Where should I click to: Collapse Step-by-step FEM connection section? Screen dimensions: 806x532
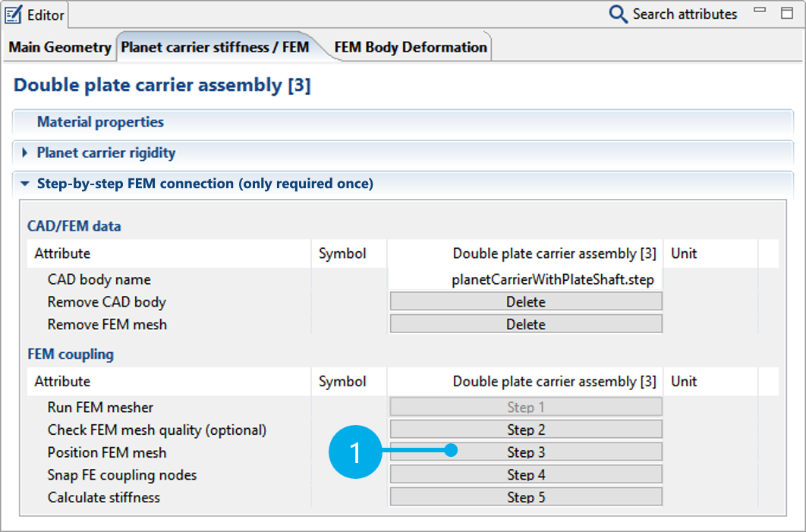click(25, 184)
